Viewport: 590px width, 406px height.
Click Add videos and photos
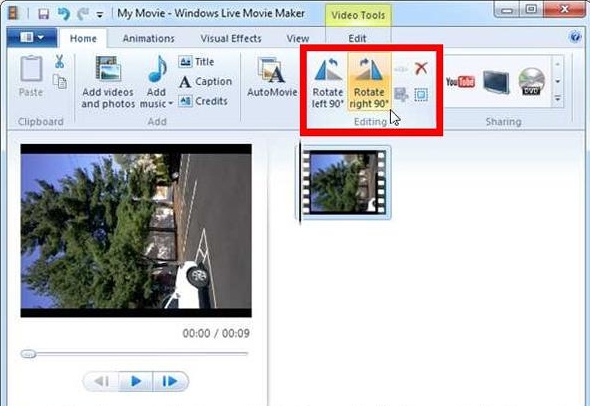click(x=108, y=82)
